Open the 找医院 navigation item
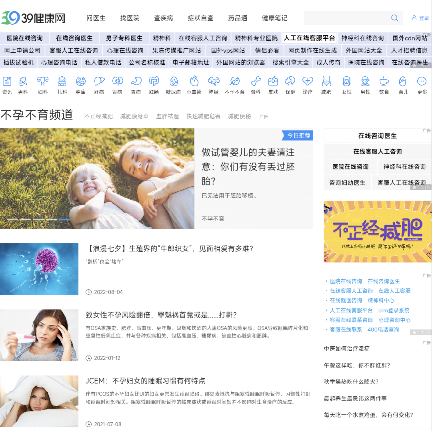432x431 pixels. pos(130,18)
